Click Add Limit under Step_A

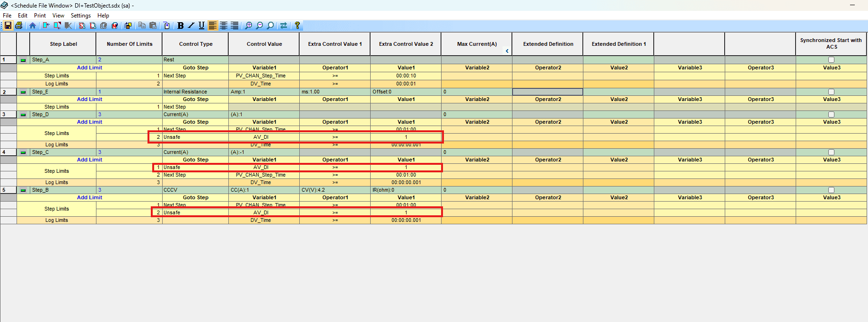click(x=89, y=68)
